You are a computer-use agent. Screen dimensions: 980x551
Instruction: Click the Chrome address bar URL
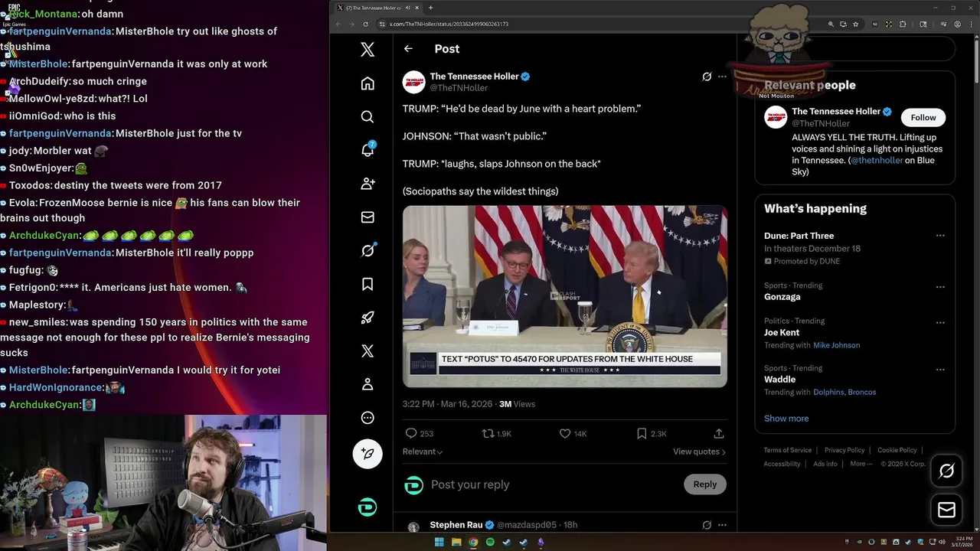point(449,24)
